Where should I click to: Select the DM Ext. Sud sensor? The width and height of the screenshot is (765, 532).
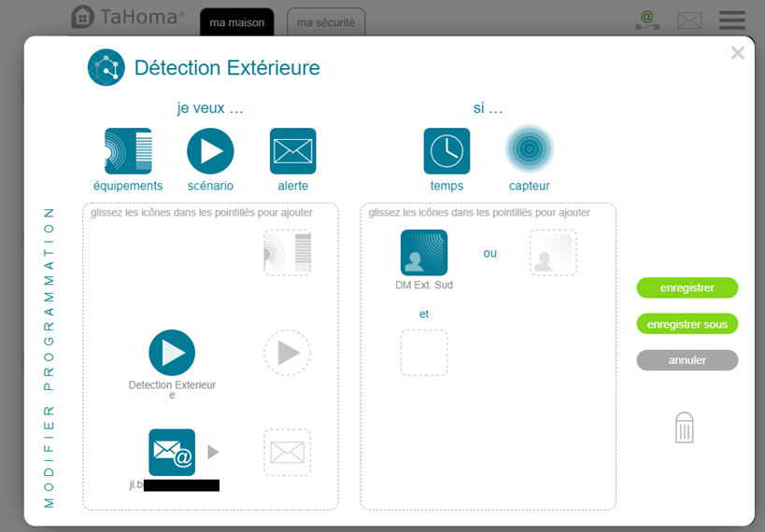click(424, 253)
